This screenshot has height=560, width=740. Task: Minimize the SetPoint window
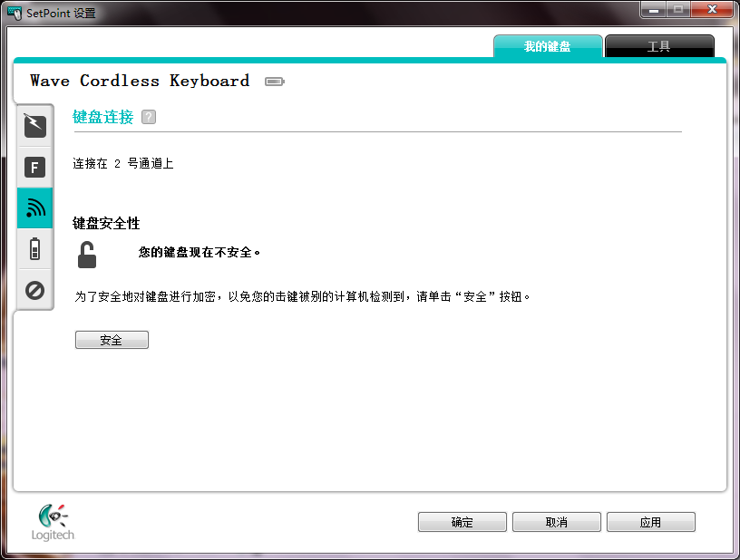point(654,10)
